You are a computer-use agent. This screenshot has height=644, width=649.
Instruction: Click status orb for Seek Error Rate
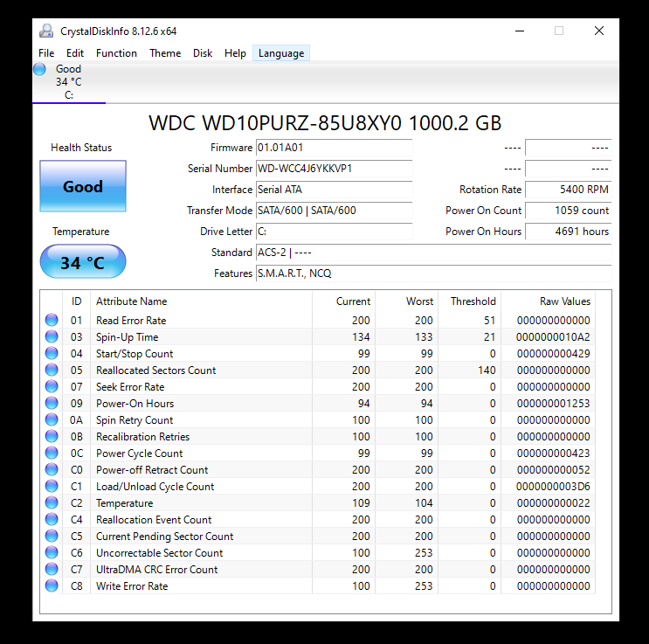[52, 386]
